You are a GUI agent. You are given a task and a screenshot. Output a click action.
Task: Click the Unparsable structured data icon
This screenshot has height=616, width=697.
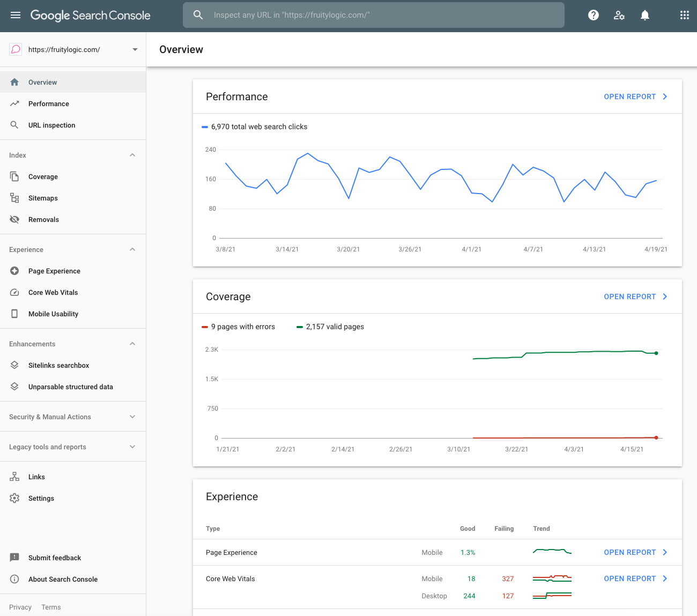(14, 387)
